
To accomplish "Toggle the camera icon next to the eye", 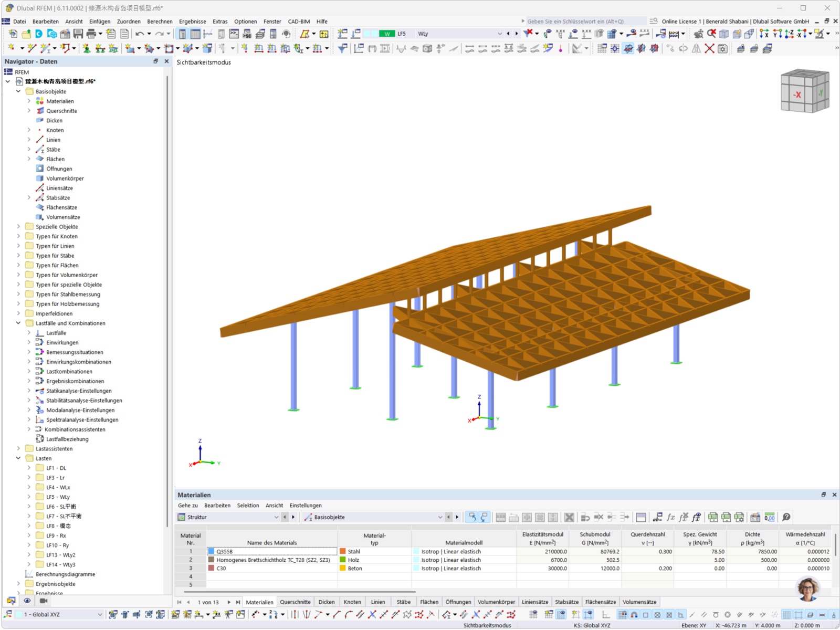I will coord(43,600).
